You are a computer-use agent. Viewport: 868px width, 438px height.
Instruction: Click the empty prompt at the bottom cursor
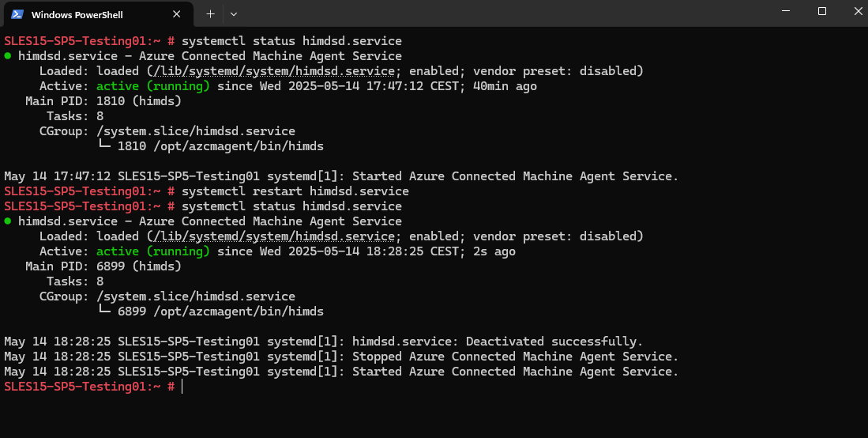pos(182,387)
